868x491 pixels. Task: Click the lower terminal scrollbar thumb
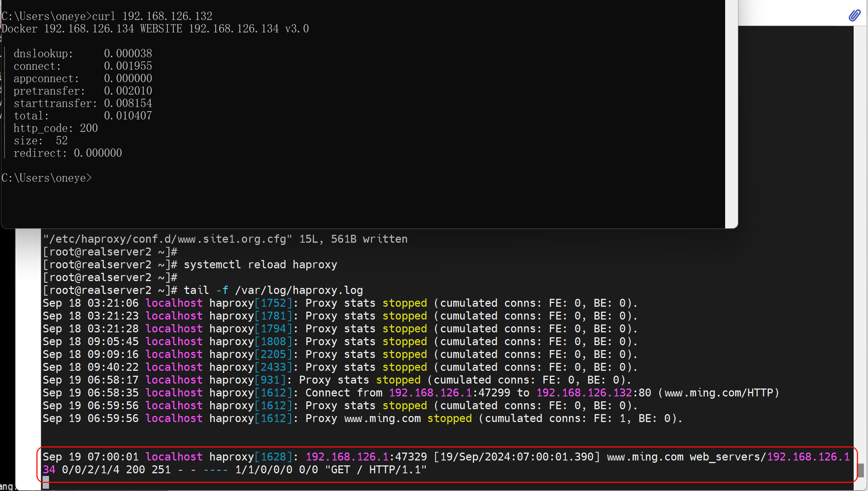click(x=860, y=470)
